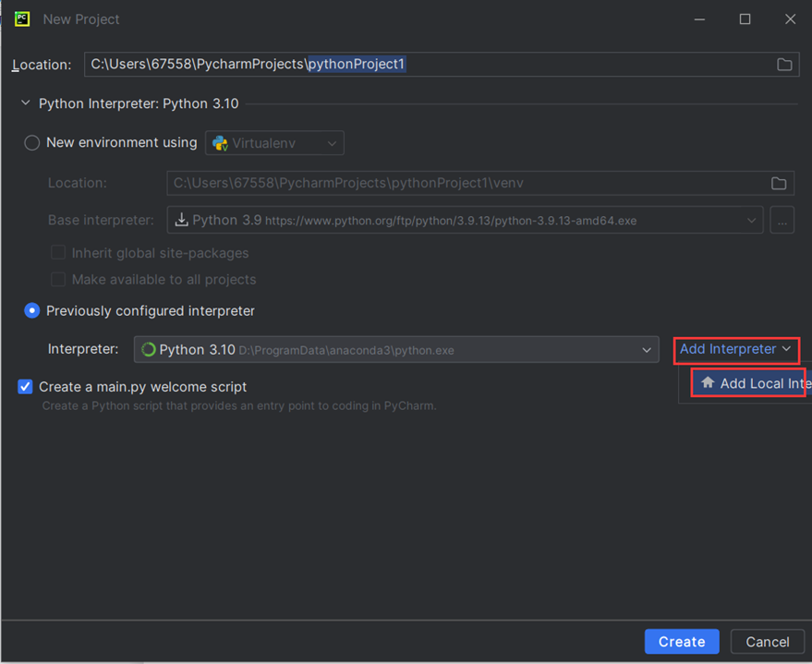Toggle Make available to all projects checkbox
The image size is (812, 664).
[58, 280]
